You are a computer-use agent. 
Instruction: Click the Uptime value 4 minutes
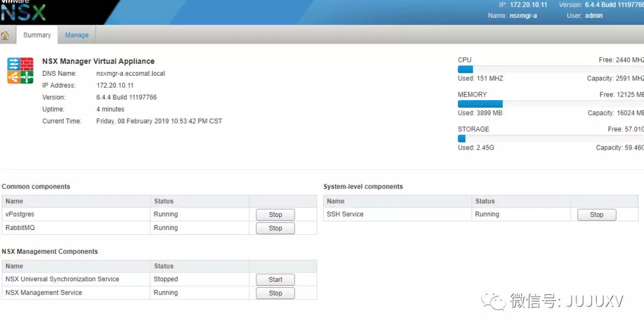pos(110,109)
